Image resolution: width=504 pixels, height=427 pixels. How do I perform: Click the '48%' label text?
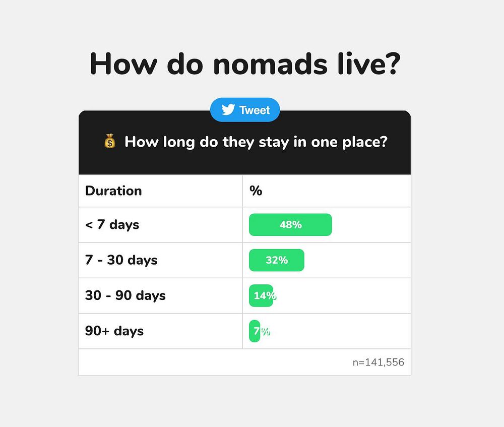tap(291, 225)
